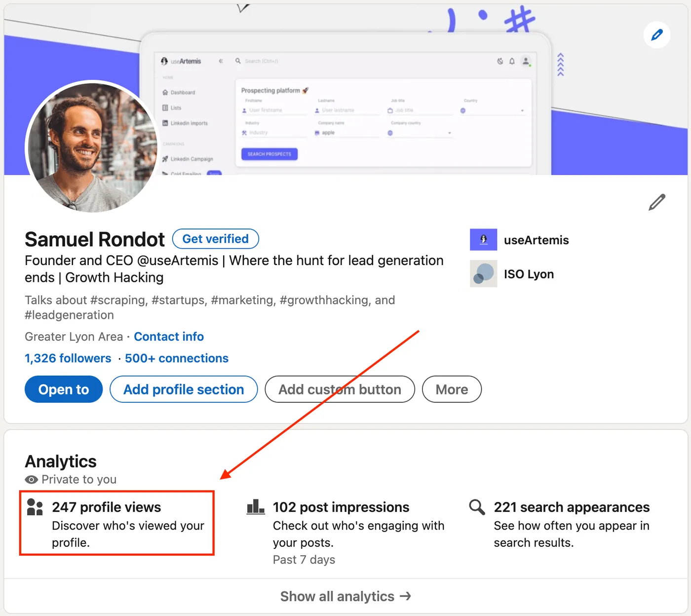Click Add profile section
The image size is (691, 616).
184,389
